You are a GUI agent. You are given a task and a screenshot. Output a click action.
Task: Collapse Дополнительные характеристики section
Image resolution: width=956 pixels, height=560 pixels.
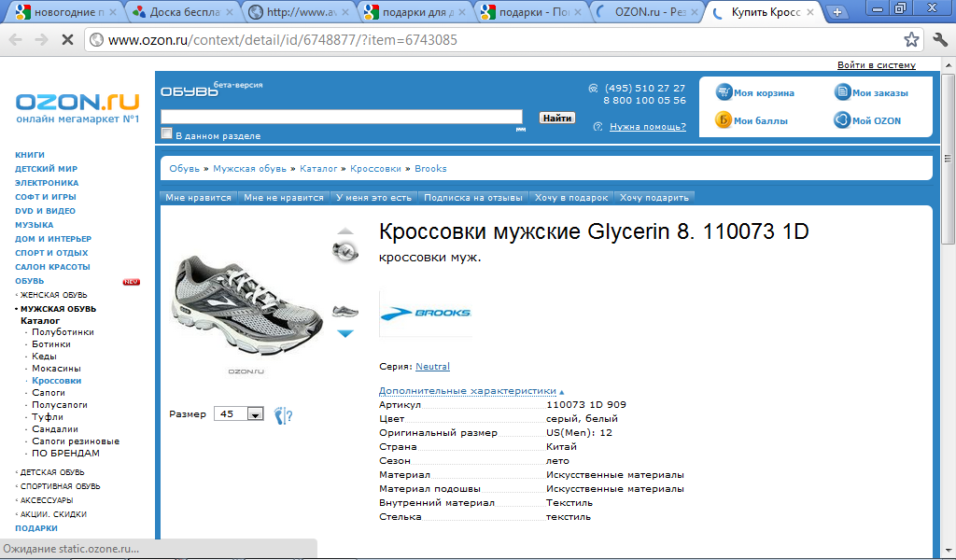pos(471,391)
